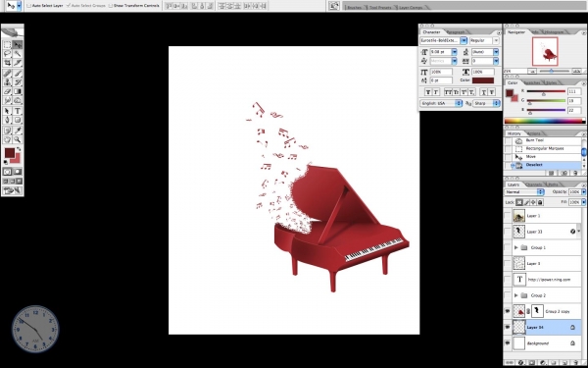Hide Group 2 copy layer eye

[x=508, y=311]
